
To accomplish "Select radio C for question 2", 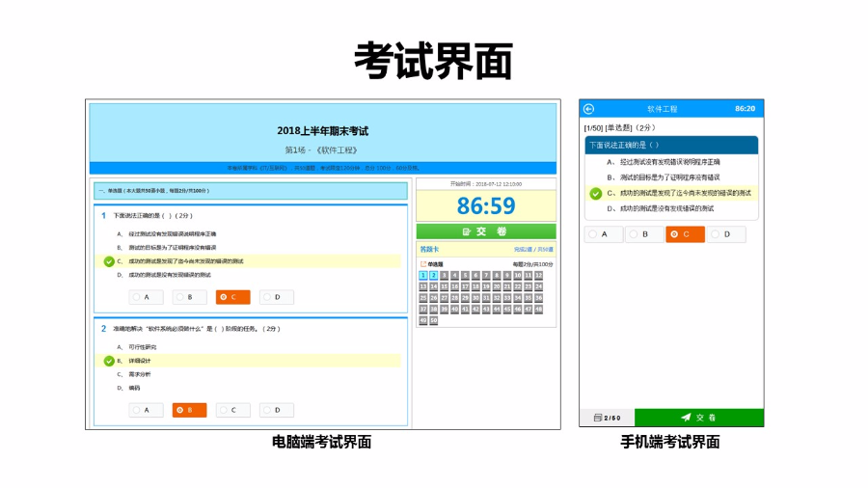I will coord(233,410).
